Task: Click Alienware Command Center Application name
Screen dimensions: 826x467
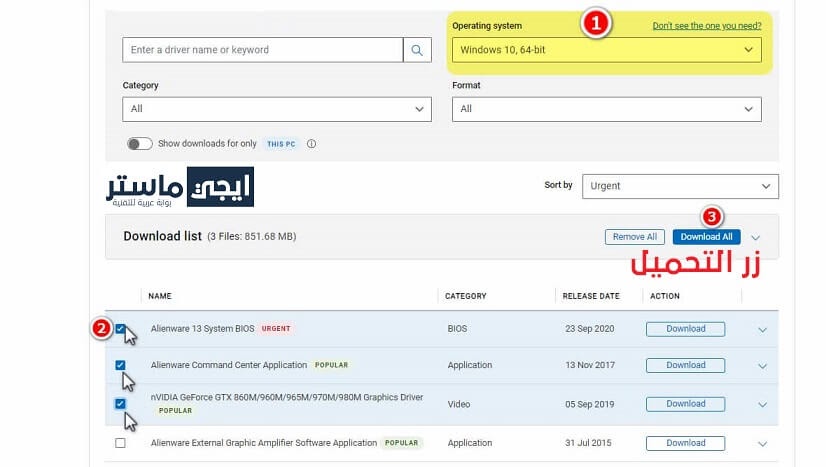Action: [229, 365]
